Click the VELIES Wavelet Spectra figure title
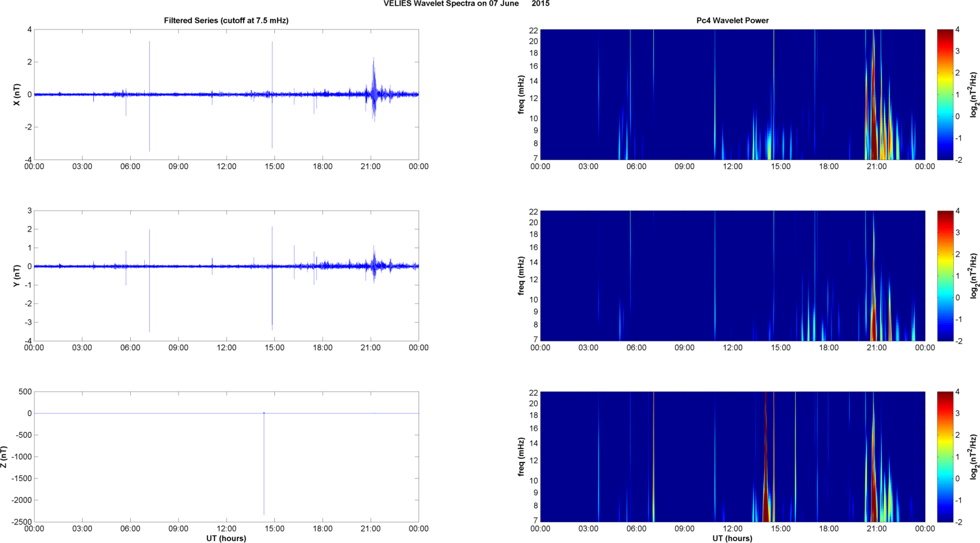Screen dimensions: 980x543 point(466,4)
